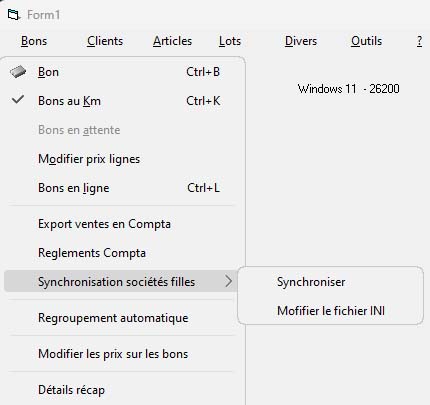Image resolution: width=430 pixels, height=405 pixels.
Task: Choose Modifier prix lignes
Action: pos(120,159)
